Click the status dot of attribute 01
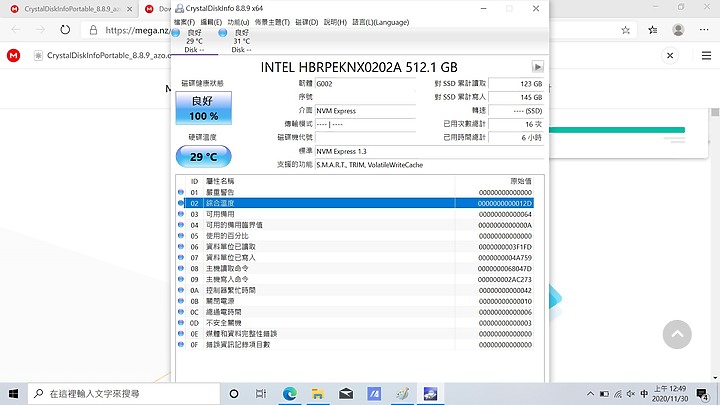The height and width of the screenshot is (405, 720). click(180, 192)
